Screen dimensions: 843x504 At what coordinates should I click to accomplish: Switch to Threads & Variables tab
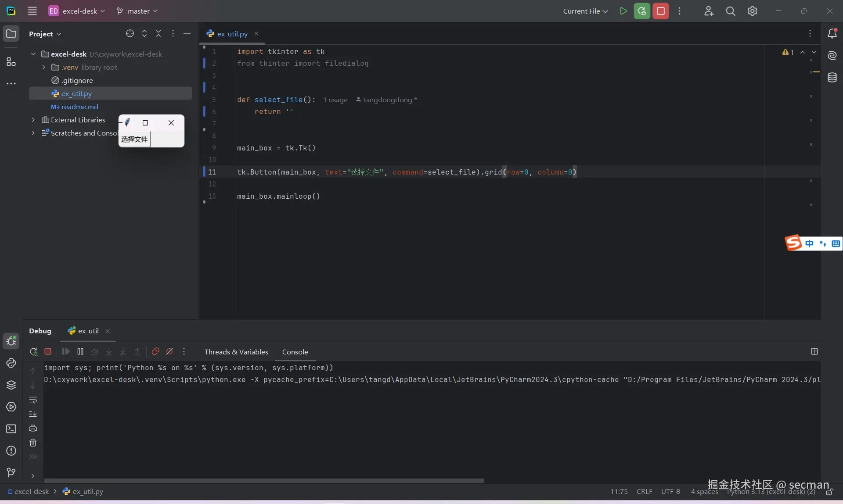236,352
